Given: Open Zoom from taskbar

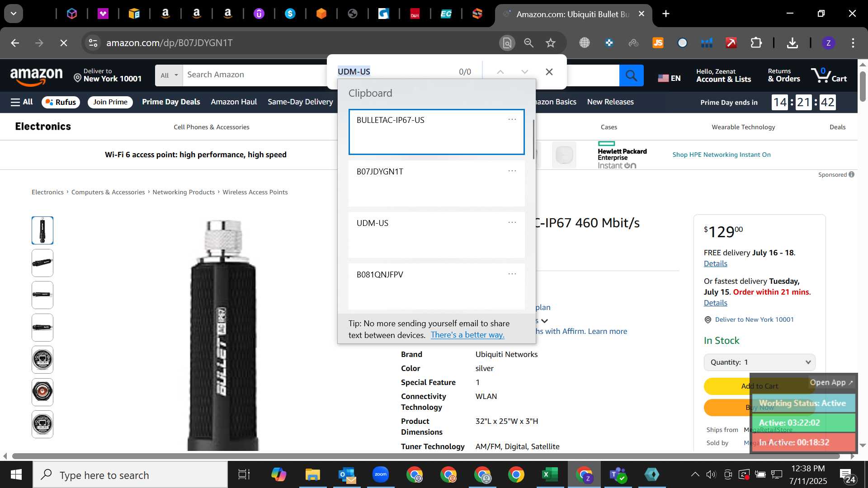Looking at the screenshot, I should coord(381,474).
